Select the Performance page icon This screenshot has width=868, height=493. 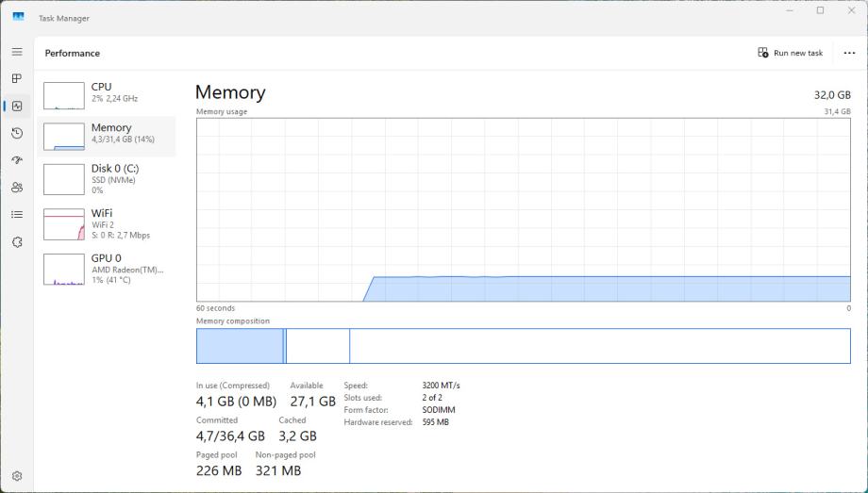17,107
